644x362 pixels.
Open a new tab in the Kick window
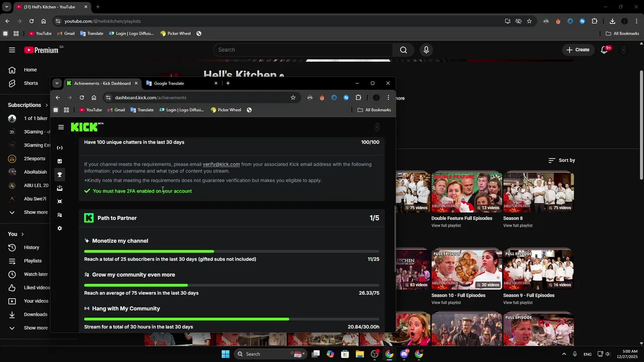[x=228, y=83]
